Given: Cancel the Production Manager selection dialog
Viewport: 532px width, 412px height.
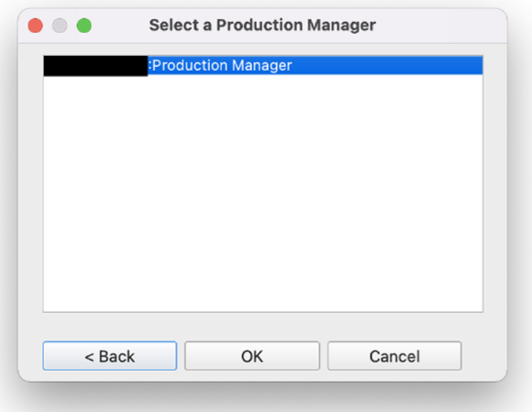Looking at the screenshot, I should pos(394,356).
